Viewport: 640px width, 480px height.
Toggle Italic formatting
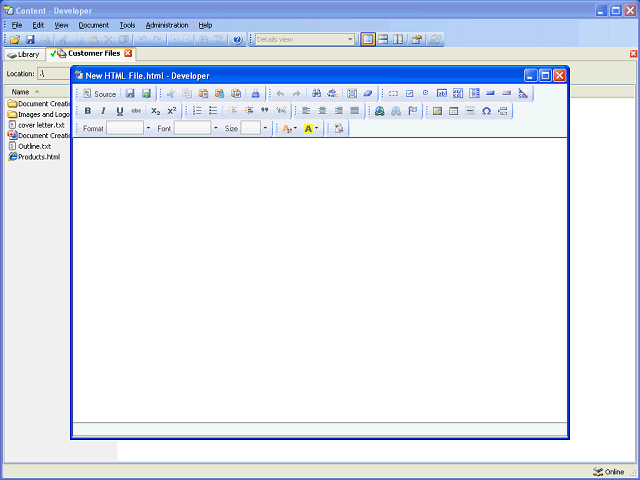click(104, 111)
